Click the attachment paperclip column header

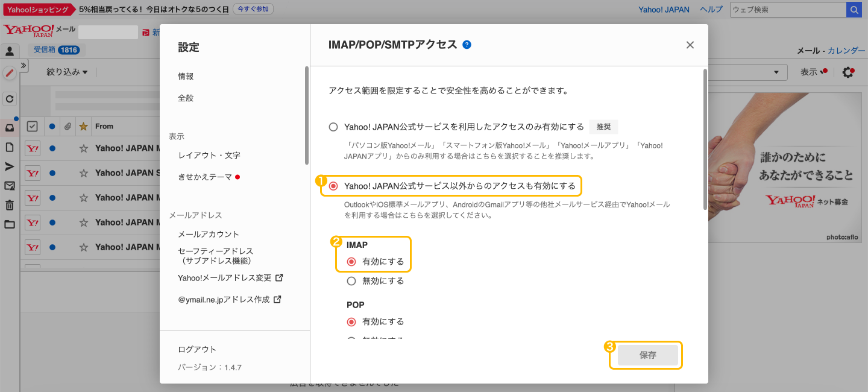(x=68, y=126)
